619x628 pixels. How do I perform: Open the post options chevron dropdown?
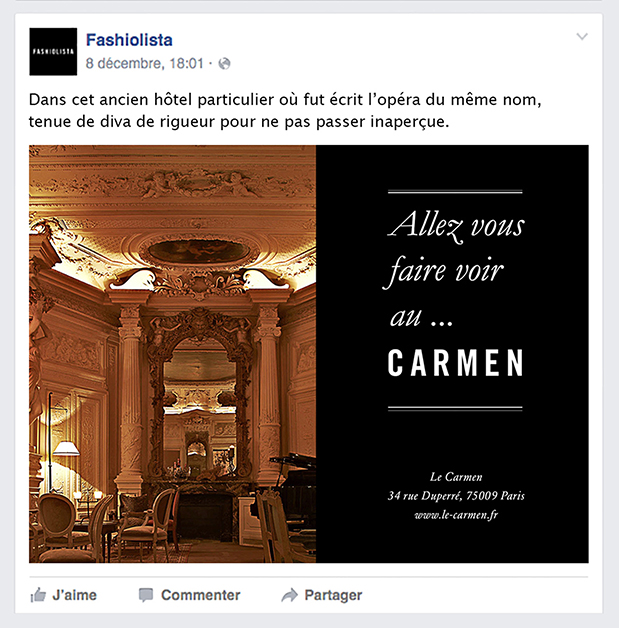[582, 36]
